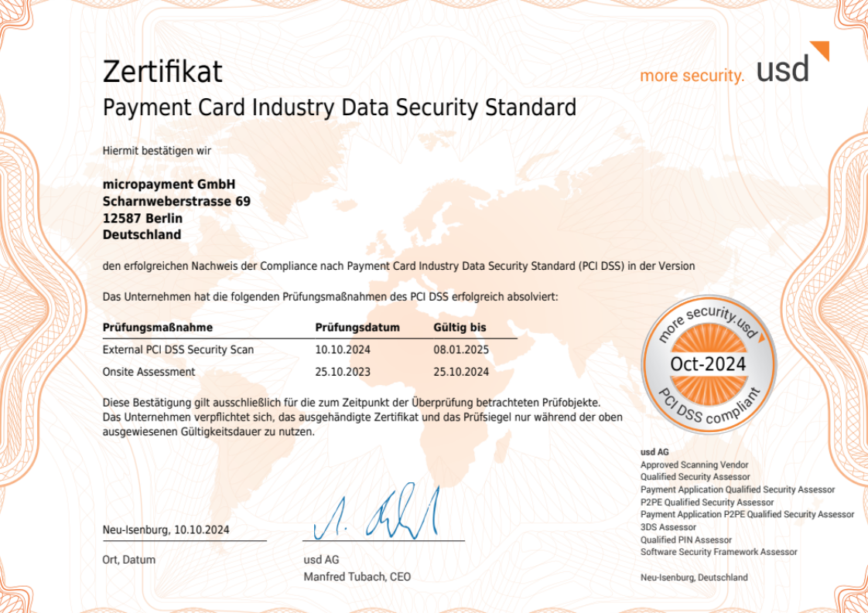The width and height of the screenshot is (868, 613).
Task: Click "usd AG" below the signature
Action: tap(321, 560)
